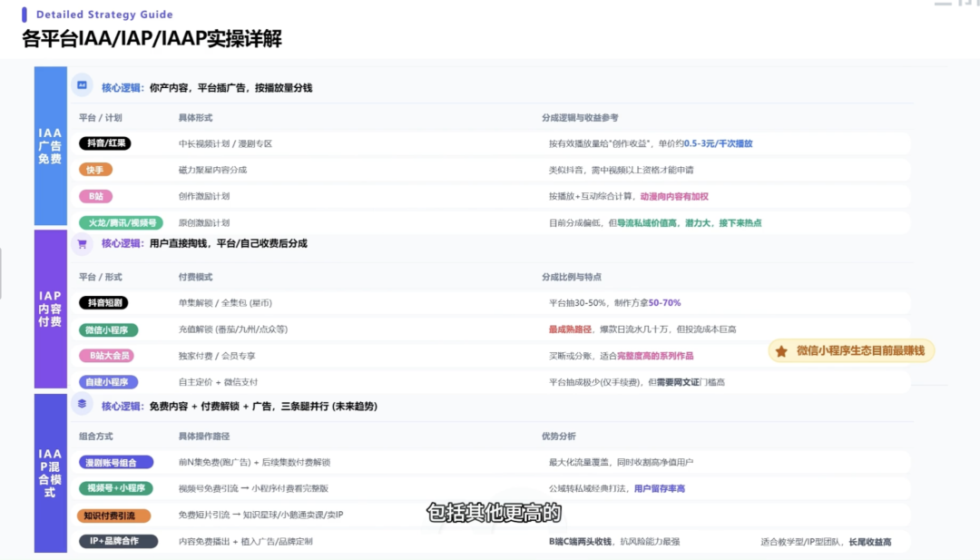The image size is (980, 560).
Task: Click the IAAP 混合模式 side label
Action: point(50,473)
